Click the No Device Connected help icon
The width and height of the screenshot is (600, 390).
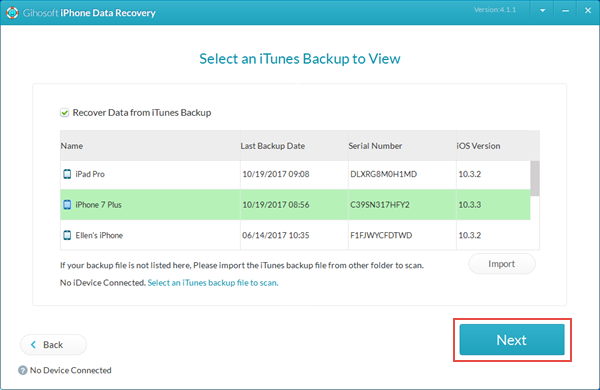[x=23, y=370]
